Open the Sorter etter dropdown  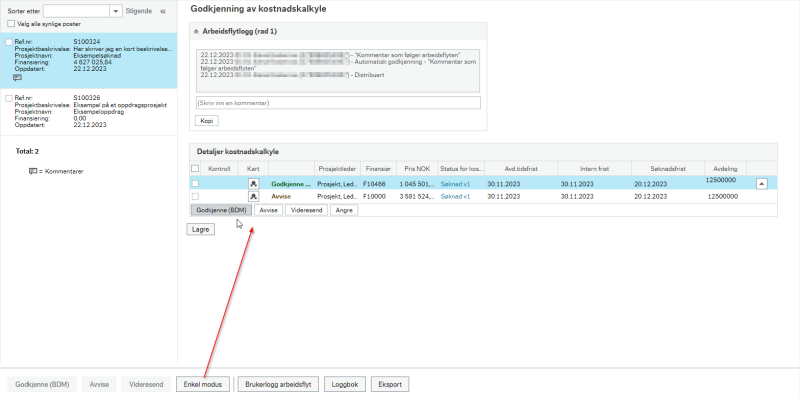point(116,11)
